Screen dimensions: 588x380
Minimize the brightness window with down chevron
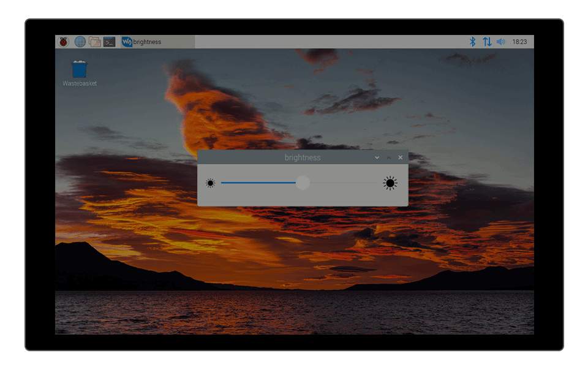coord(377,158)
